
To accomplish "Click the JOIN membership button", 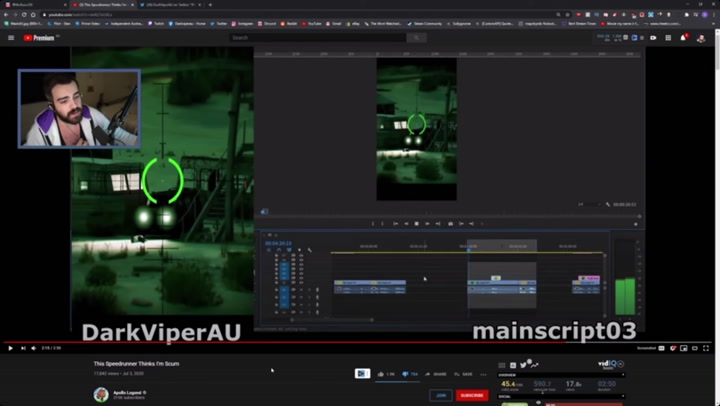I will pos(441,395).
